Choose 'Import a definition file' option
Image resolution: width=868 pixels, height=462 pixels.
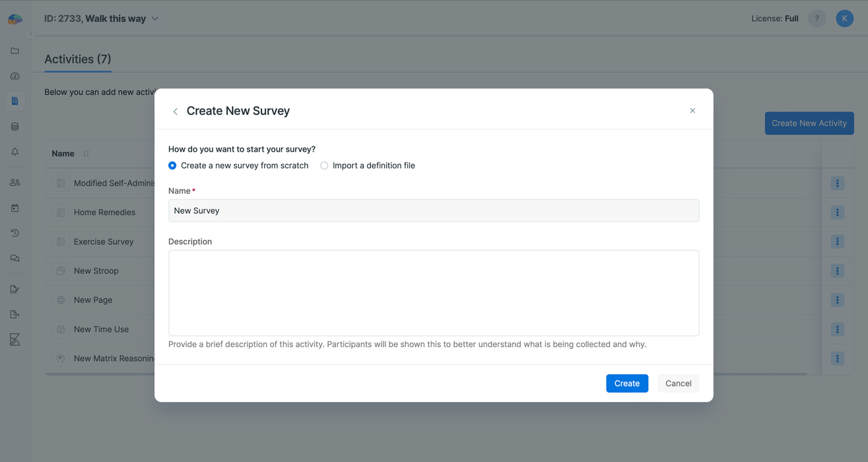[x=324, y=165]
